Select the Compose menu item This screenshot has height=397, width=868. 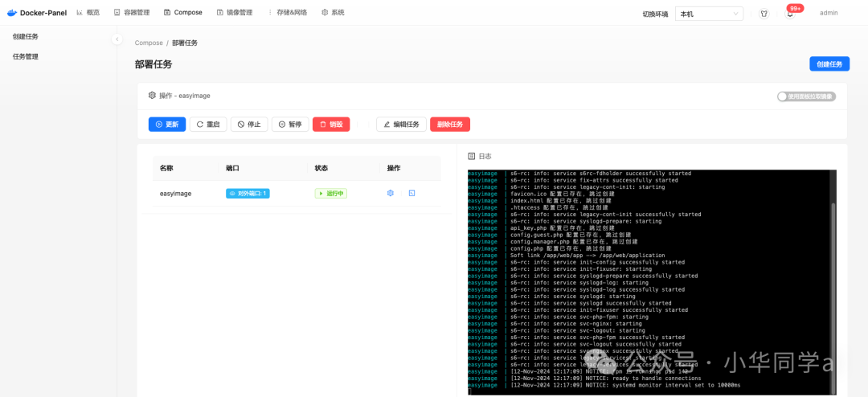click(x=183, y=12)
